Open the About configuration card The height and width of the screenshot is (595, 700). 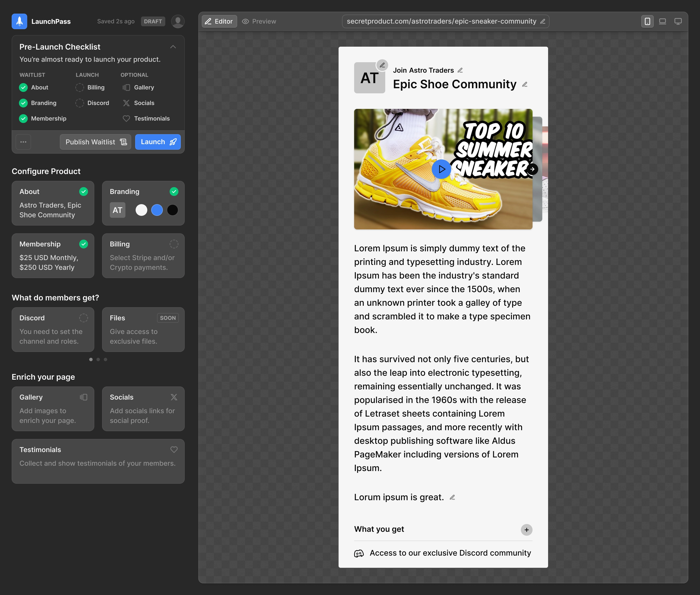tap(53, 203)
